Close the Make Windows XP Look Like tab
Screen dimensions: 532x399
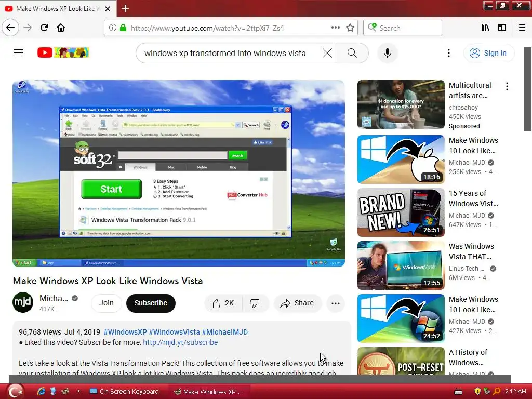coord(108,9)
